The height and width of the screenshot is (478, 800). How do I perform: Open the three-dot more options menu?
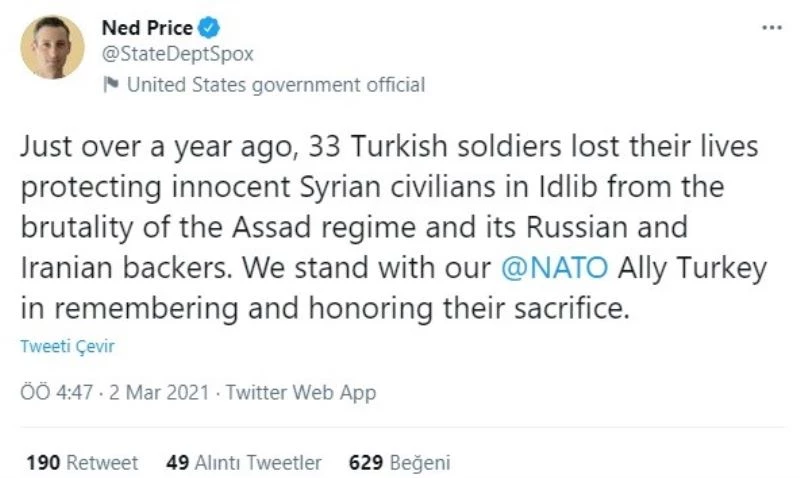click(771, 27)
